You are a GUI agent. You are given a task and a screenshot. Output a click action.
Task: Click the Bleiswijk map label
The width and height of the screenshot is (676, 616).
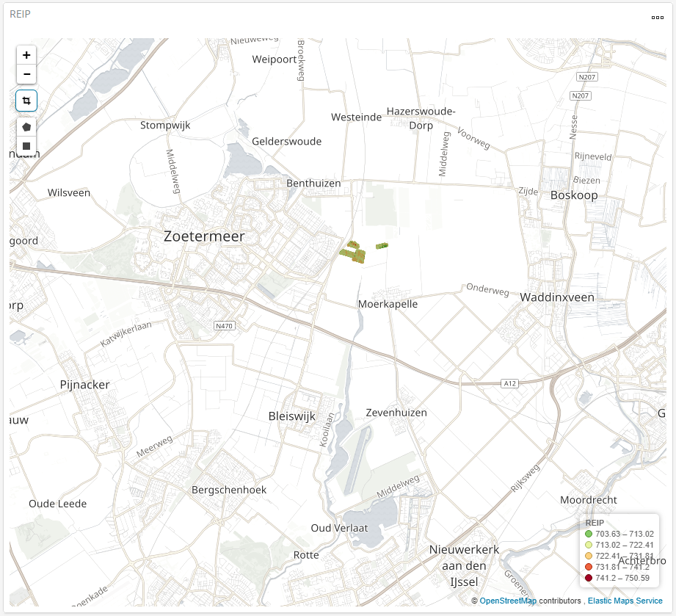click(x=292, y=416)
